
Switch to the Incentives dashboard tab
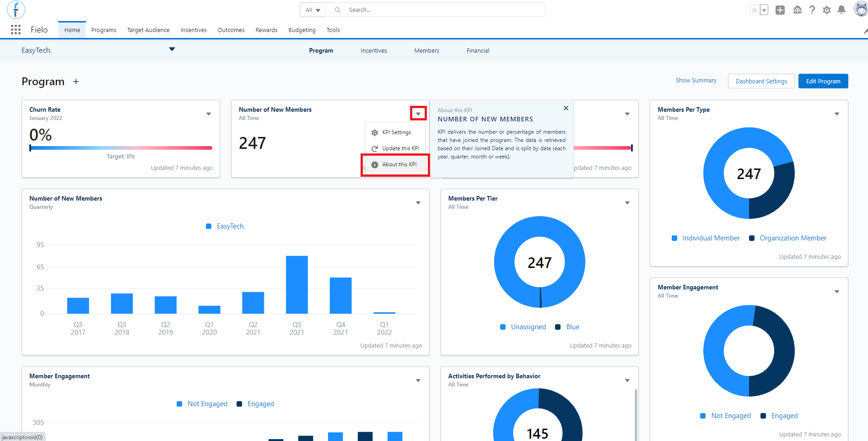point(374,51)
